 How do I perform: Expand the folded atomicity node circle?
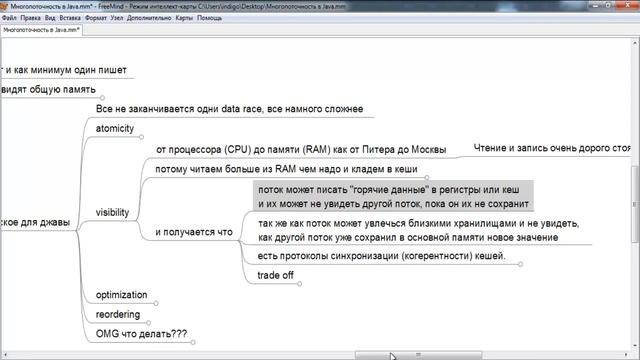point(141,137)
